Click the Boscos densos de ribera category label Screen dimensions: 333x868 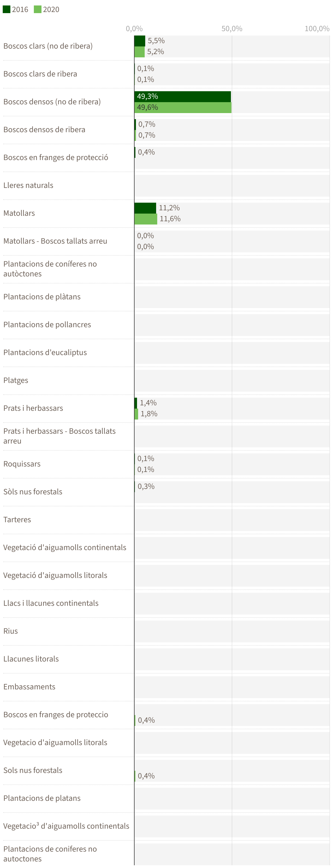coord(44,130)
